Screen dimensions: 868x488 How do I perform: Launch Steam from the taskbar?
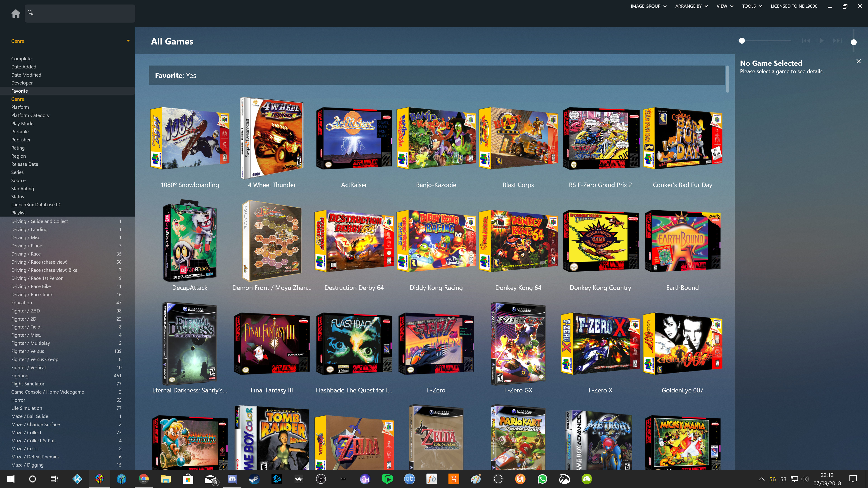[254, 479]
